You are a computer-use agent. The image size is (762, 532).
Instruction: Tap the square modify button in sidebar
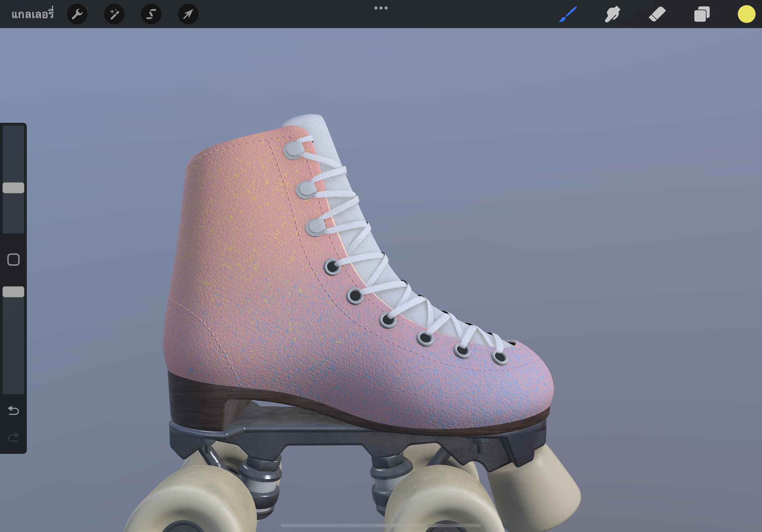click(13, 259)
